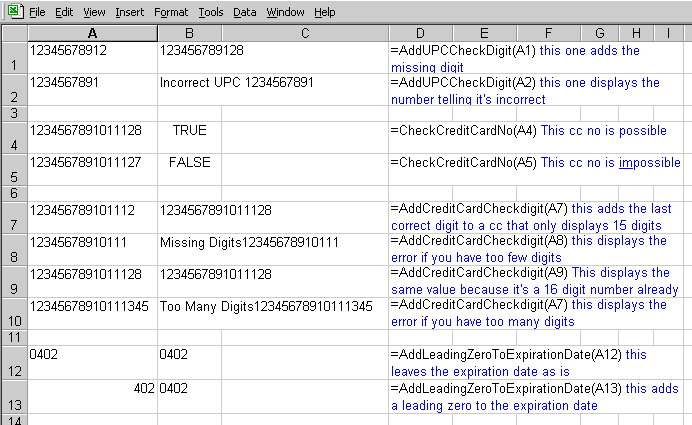Screen dimensions: 692x425
Task: Open the File menu
Action: pyautogui.click(x=37, y=12)
